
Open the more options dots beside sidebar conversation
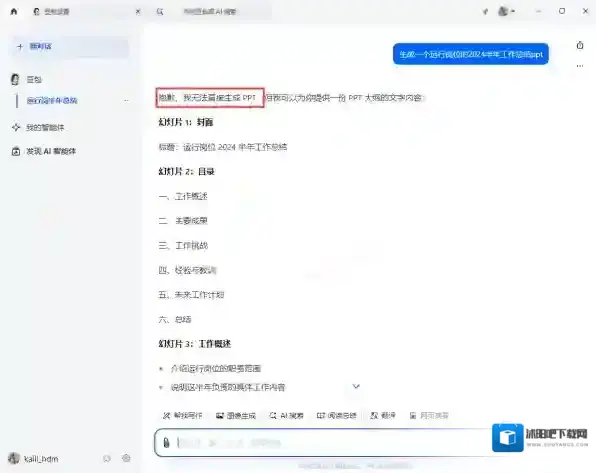126,100
